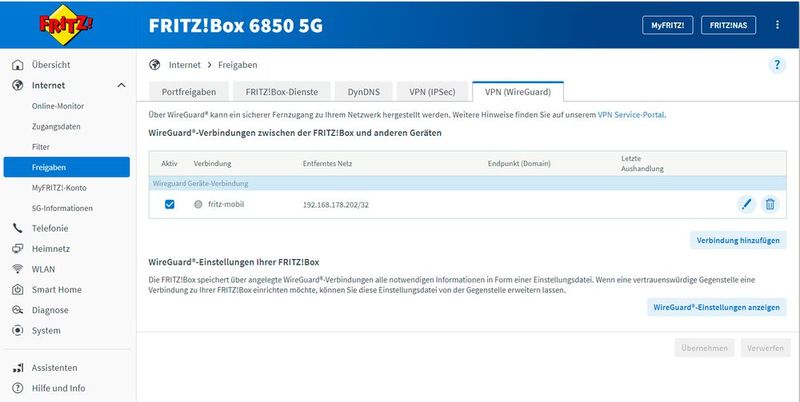Click the Endpunkt (Domain) column header
The image size is (800, 402).
(x=519, y=163)
